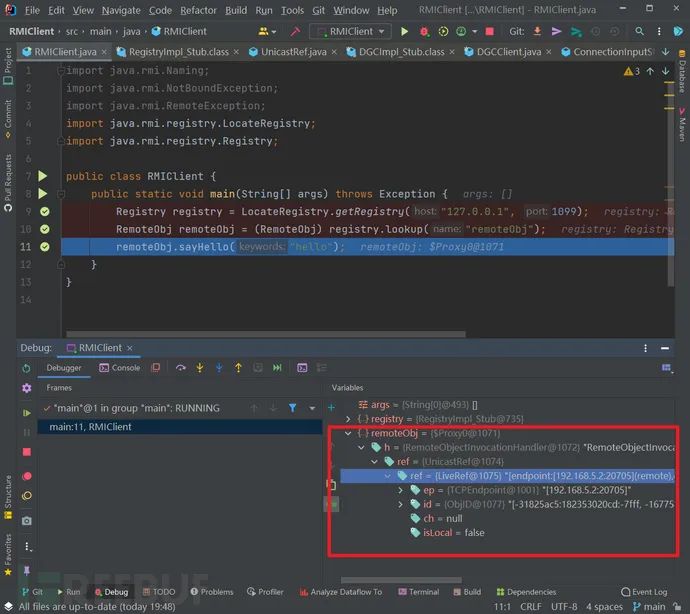The image size is (690, 614).
Task: Open Search Everywhere magnifier
Action: click(639, 31)
